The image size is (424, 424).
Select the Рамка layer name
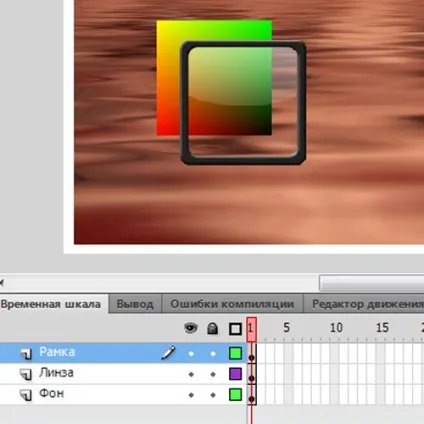57,352
